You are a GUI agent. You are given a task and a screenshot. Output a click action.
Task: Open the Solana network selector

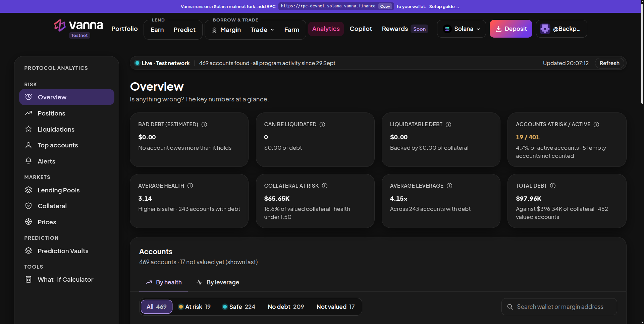coord(461,29)
